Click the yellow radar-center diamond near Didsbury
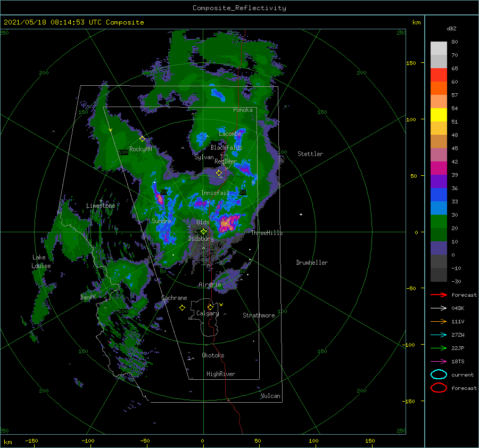 203,232
